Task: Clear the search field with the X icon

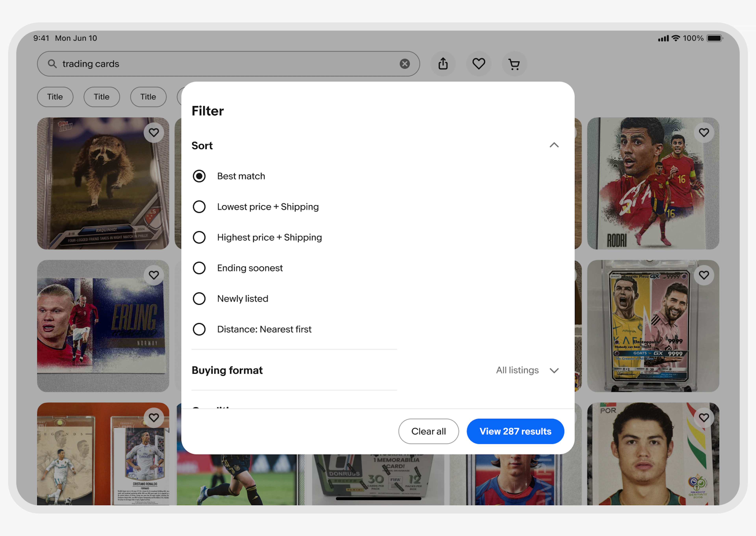Action: (404, 64)
